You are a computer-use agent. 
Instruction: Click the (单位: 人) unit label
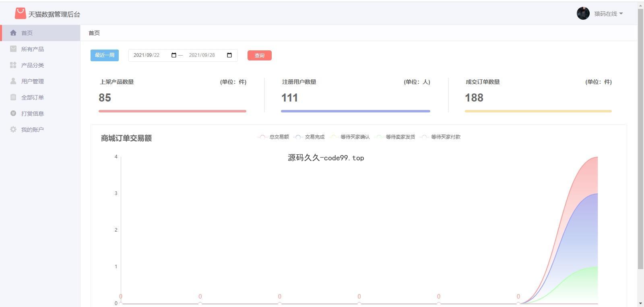pyautogui.click(x=417, y=82)
